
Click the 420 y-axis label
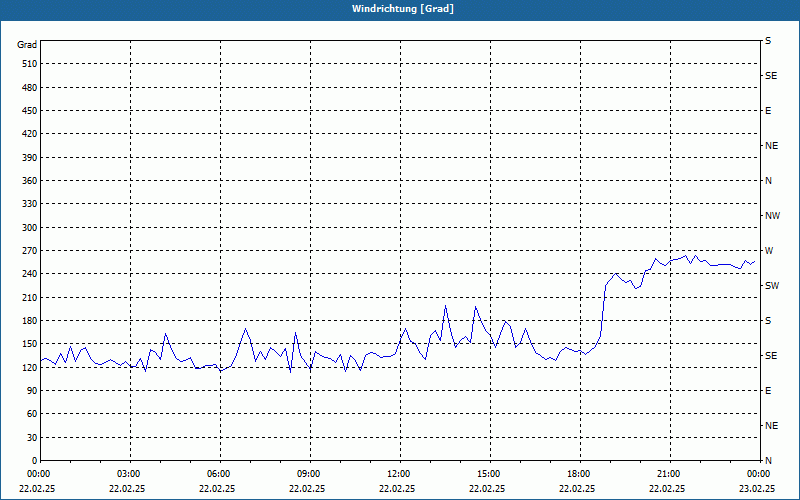coord(30,134)
